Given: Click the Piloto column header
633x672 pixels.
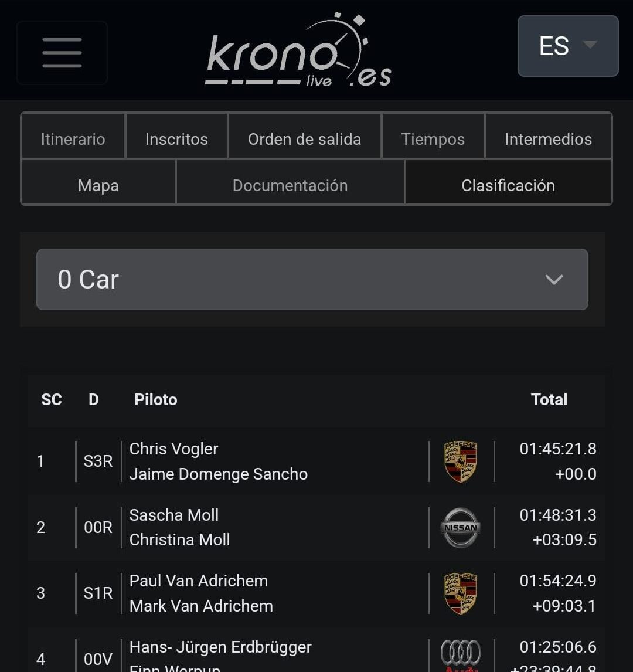Looking at the screenshot, I should coord(156,399).
